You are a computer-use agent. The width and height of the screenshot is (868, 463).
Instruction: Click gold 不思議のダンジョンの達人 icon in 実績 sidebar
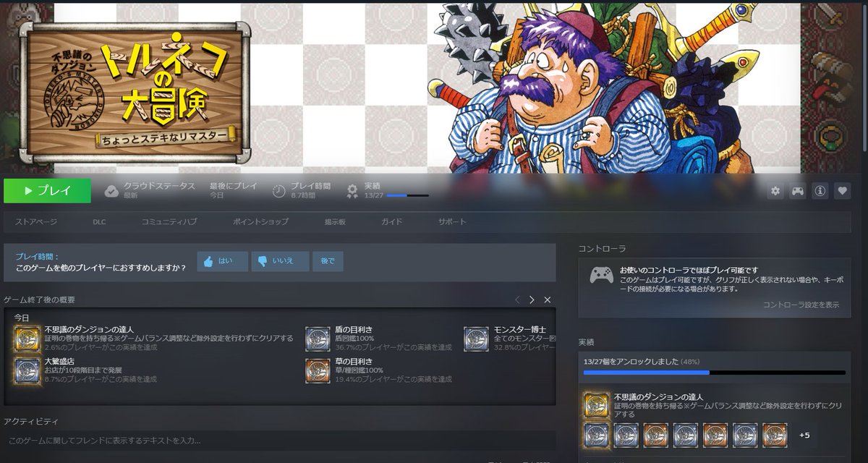click(x=596, y=406)
